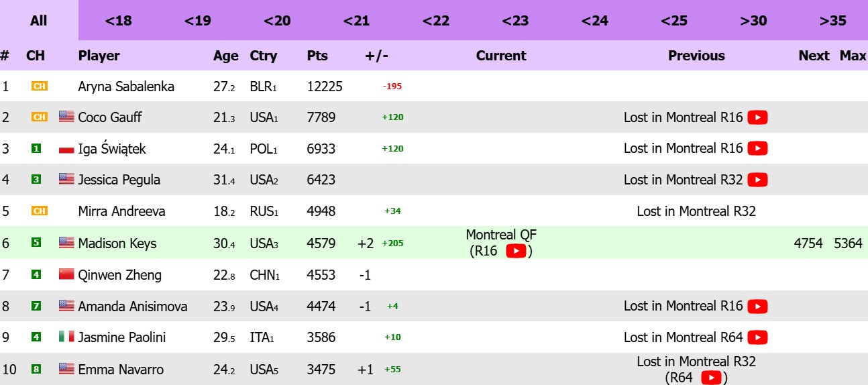Open Mirra Andreeva's player profile link
The image size is (868, 385).
(121, 211)
